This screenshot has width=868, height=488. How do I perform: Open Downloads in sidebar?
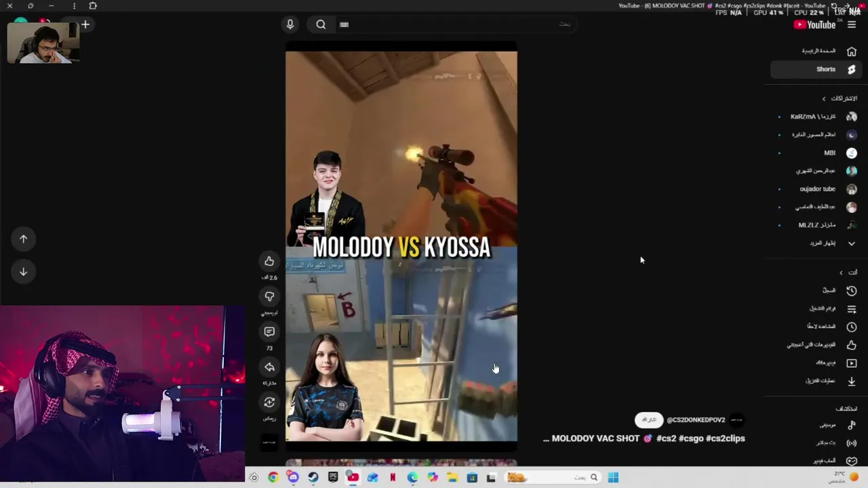(817, 381)
